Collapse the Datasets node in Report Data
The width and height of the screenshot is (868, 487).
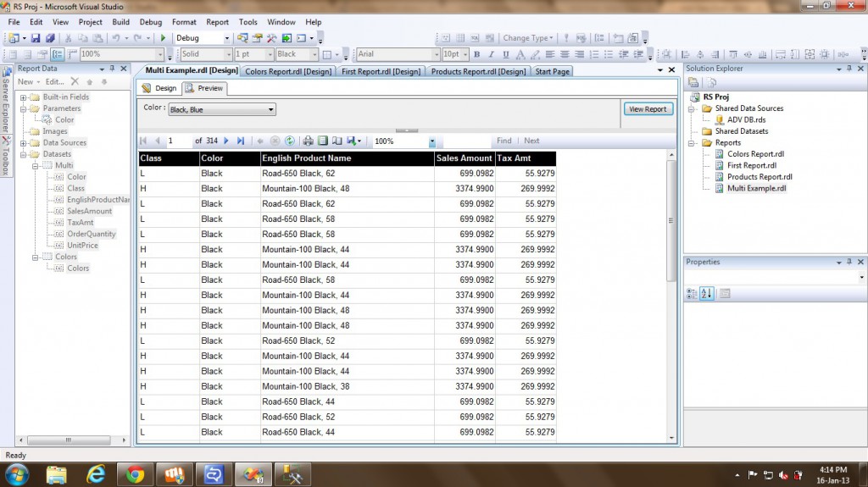click(x=24, y=154)
